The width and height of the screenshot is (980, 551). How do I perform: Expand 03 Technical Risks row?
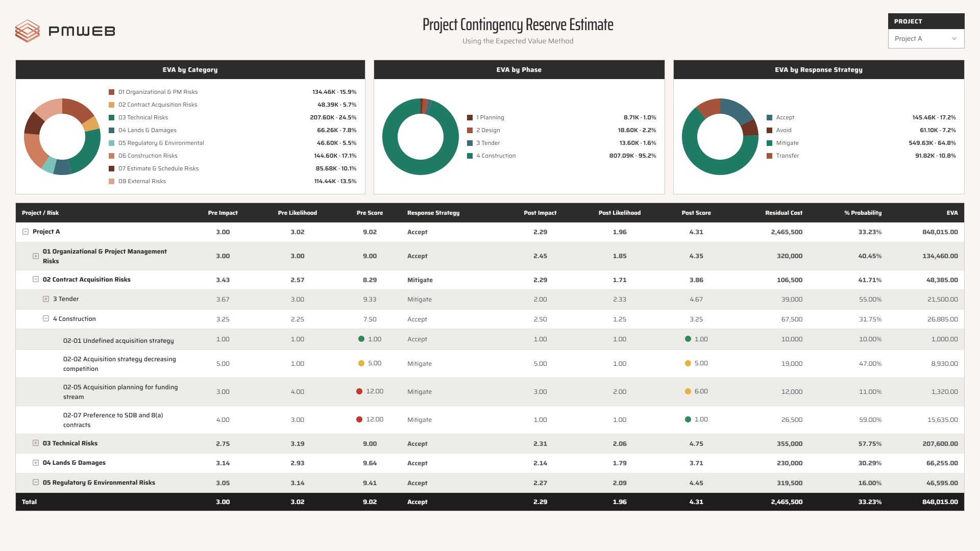(36, 443)
